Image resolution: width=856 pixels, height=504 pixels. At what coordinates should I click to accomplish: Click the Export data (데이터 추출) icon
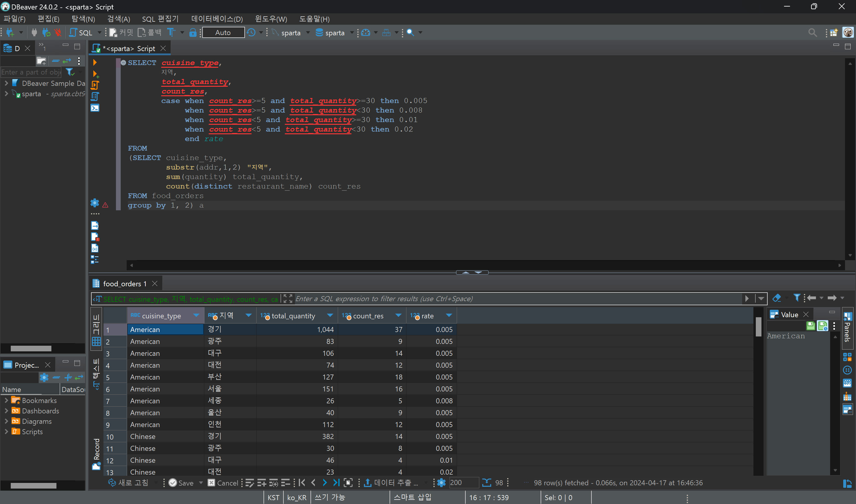click(367, 483)
